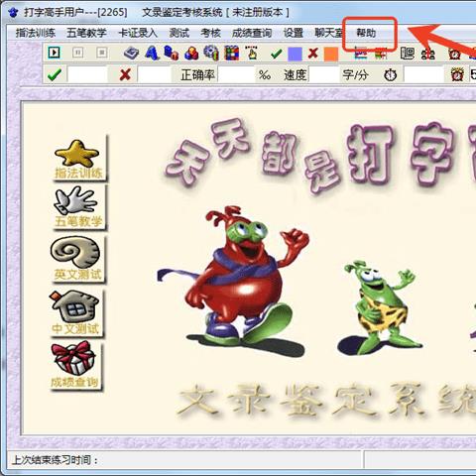Click the 正确率 percentage field
Viewport: 476px width, 476px height.
point(236,75)
